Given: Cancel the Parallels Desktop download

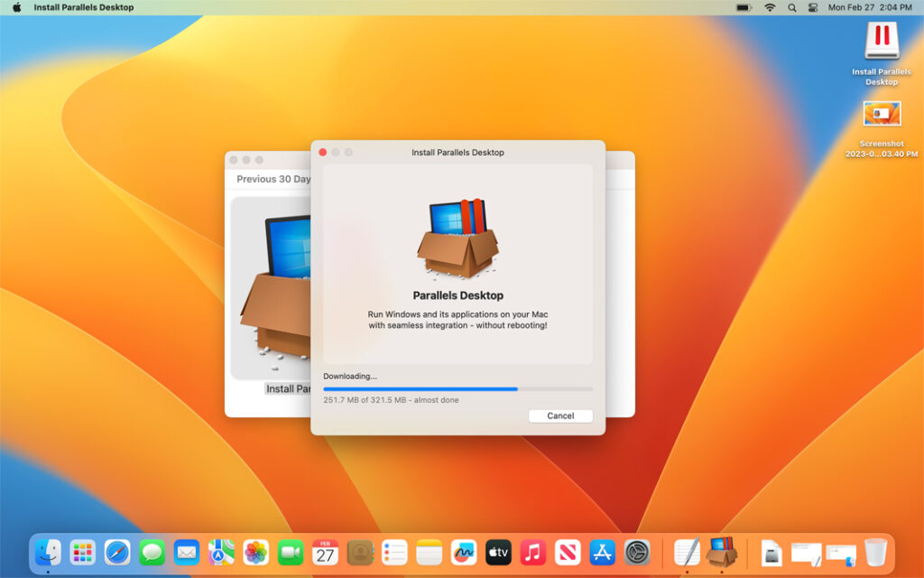Looking at the screenshot, I should coord(559,415).
